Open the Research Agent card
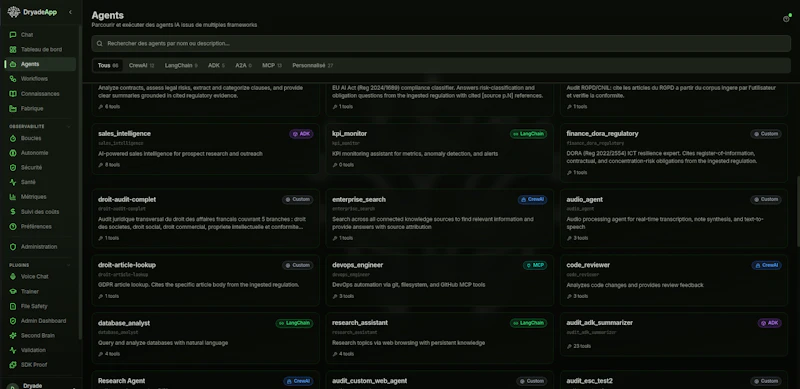The image size is (800, 389). coord(206,380)
